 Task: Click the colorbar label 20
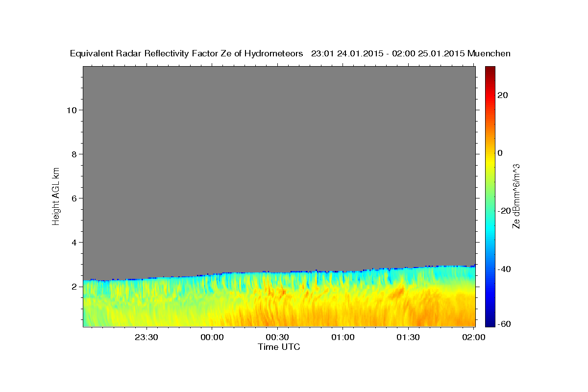pos(502,95)
